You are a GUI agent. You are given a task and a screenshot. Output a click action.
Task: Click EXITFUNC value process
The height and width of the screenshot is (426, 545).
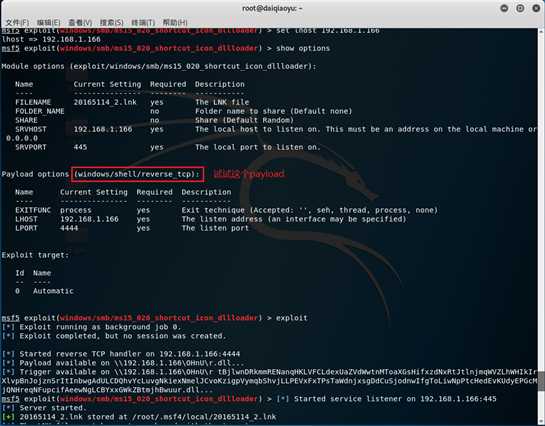click(x=76, y=210)
